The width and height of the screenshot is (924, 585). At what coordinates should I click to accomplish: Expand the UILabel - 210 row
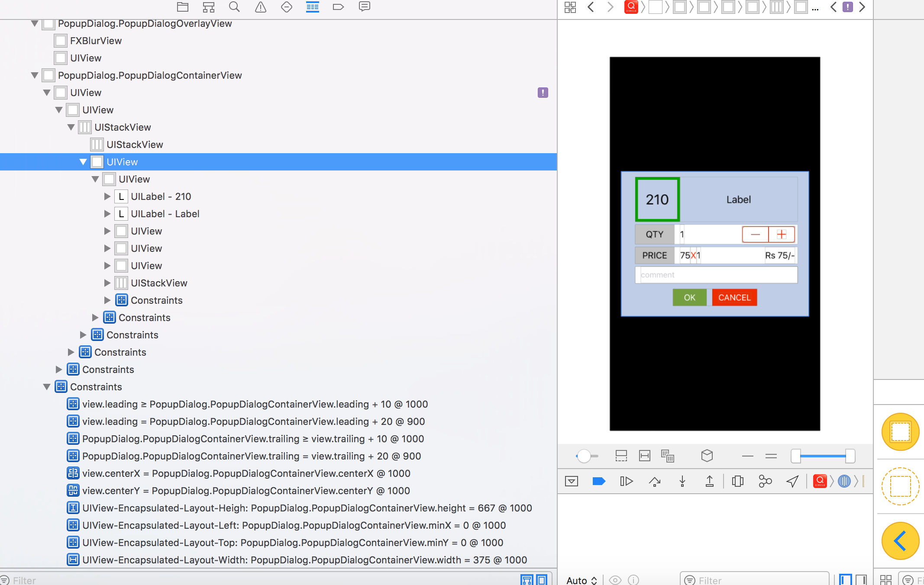pyautogui.click(x=107, y=196)
